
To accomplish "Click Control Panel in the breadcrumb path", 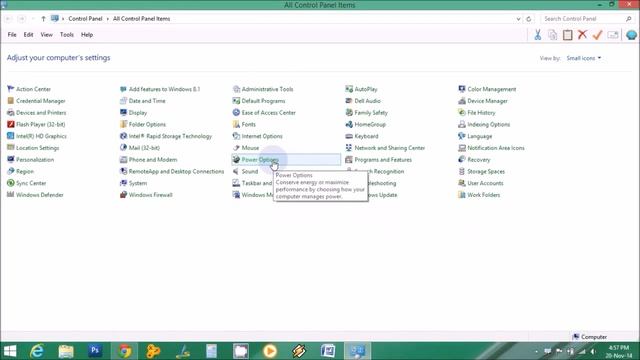I will [x=85, y=19].
